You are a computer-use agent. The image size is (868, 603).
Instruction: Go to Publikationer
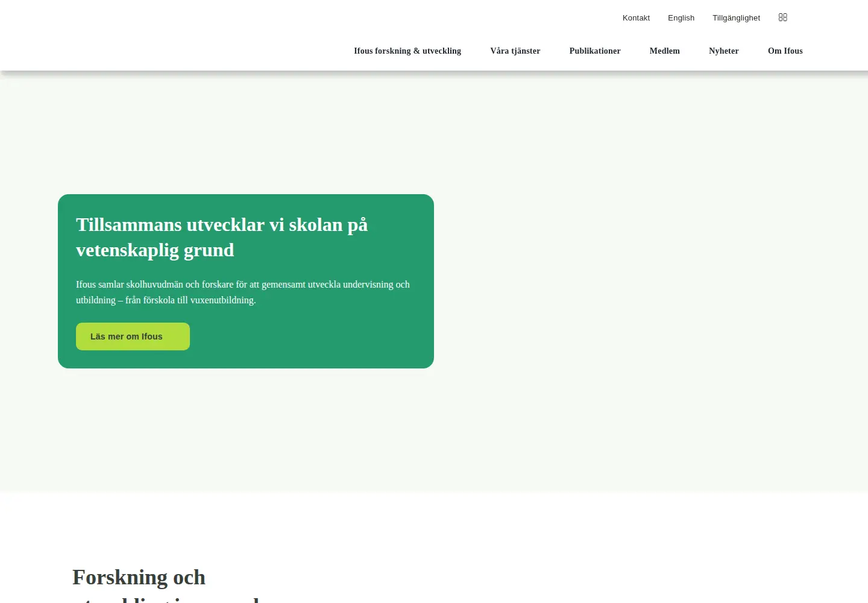(595, 51)
